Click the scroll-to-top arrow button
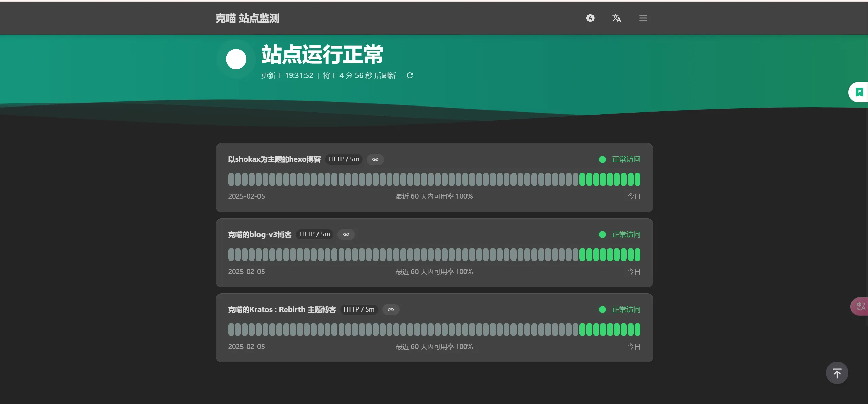The width and height of the screenshot is (868, 404). [x=837, y=373]
